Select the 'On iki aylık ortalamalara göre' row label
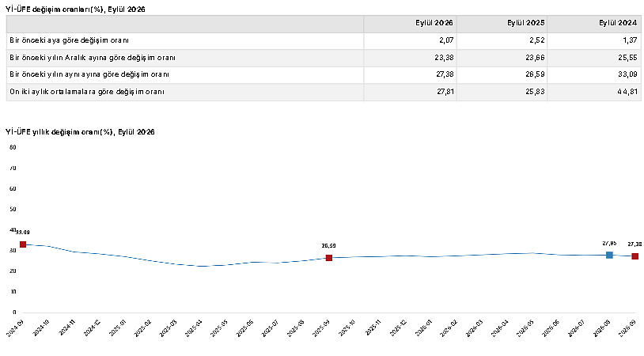 (87, 92)
